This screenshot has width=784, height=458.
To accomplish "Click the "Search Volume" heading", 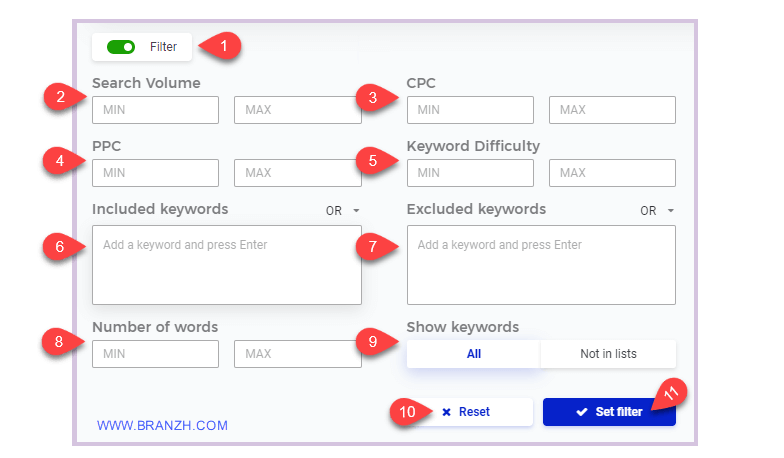I will tap(146, 83).
